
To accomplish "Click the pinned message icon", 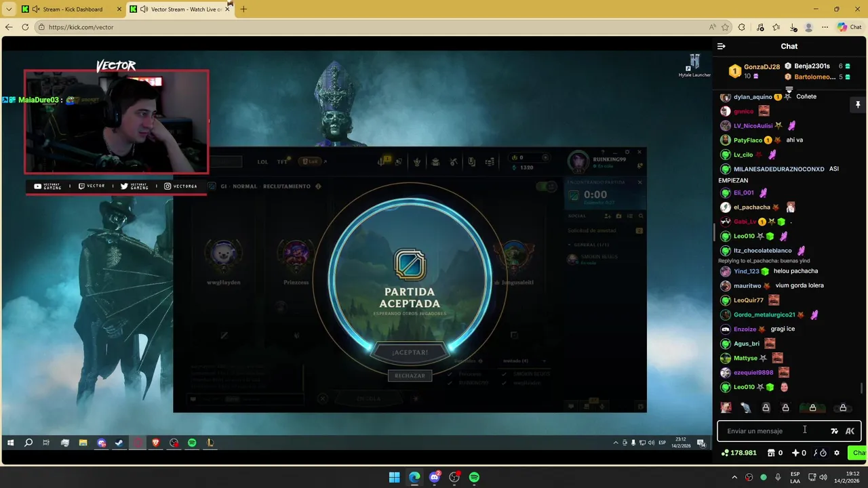I will click(858, 104).
